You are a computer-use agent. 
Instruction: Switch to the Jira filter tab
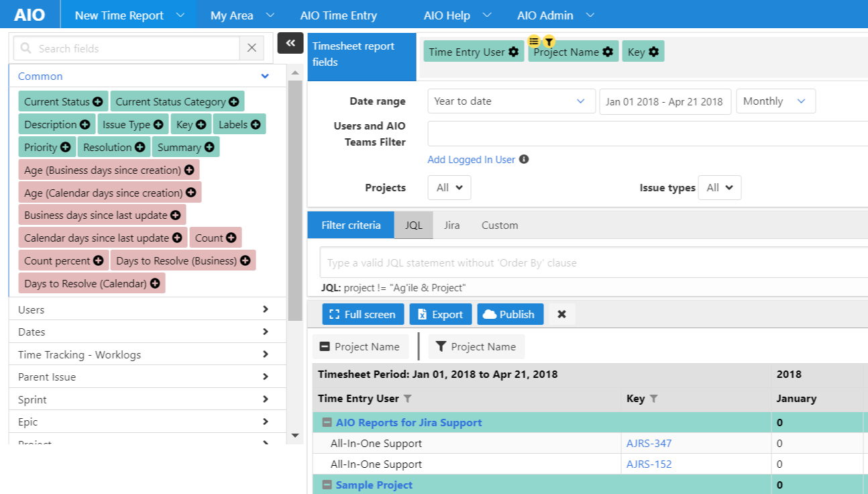coord(451,226)
